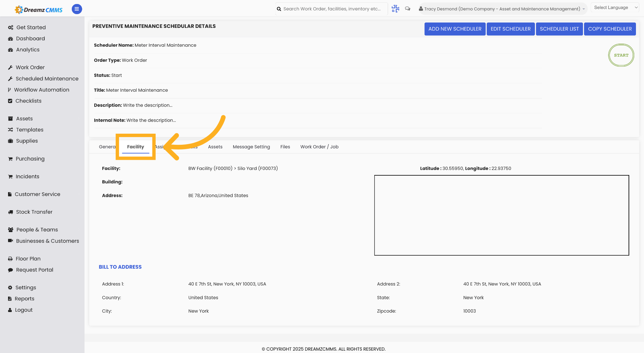Click the search magnifier icon
The height and width of the screenshot is (353, 644).
point(279,9)
